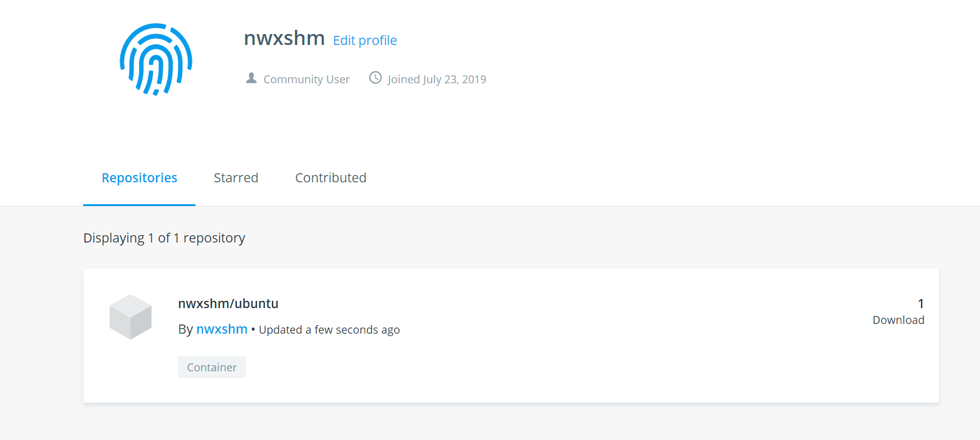Click the word By in the repository card
Viewport: 980px width, 440px height.
185,329
